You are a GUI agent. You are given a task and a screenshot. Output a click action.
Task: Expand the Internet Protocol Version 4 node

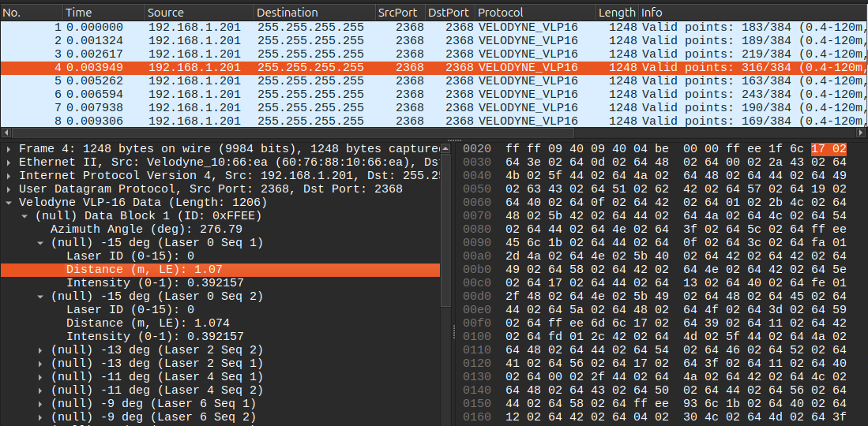coord(9,175)
